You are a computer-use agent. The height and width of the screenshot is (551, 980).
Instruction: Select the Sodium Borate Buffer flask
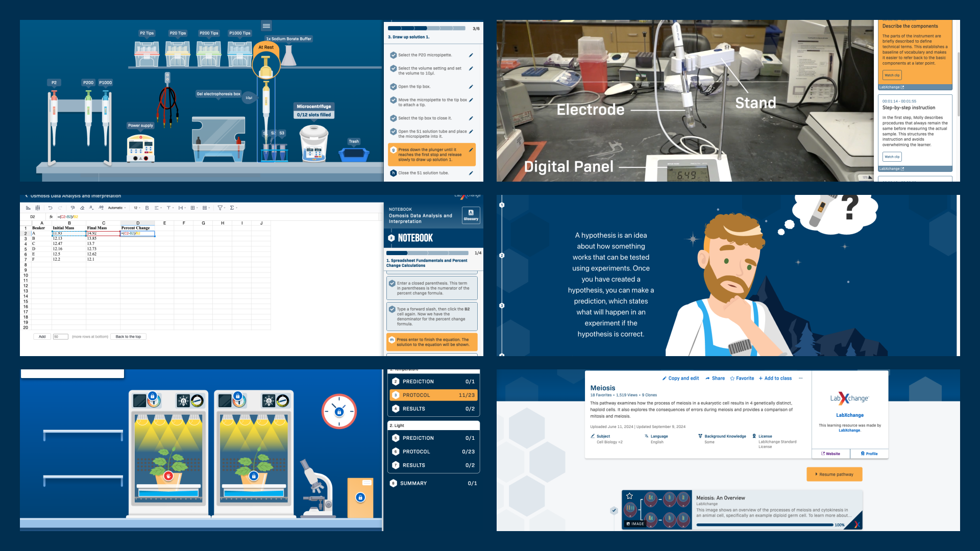(289, 56)
